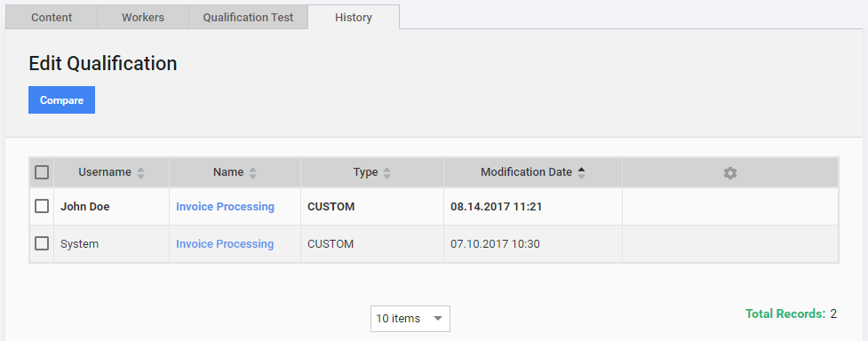Switch to the Workers tab
This screenshot has width=868, height=341.
point(143,17)
